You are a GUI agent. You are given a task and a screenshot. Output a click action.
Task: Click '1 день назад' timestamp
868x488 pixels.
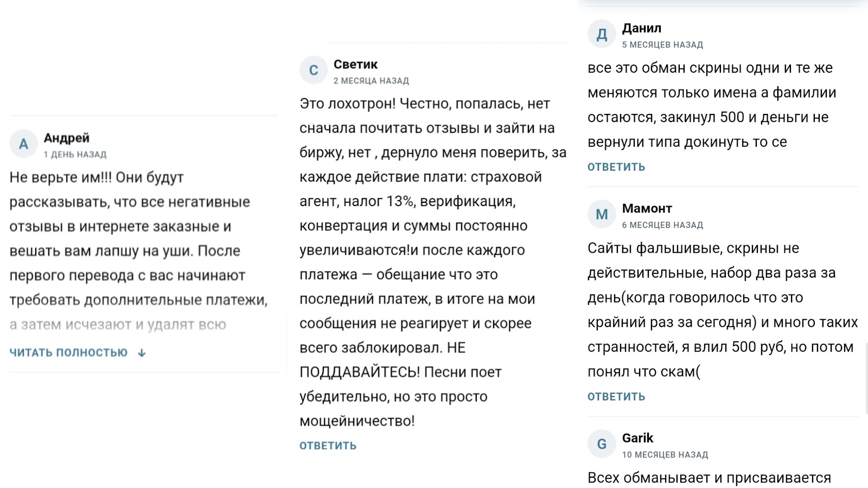75,155
